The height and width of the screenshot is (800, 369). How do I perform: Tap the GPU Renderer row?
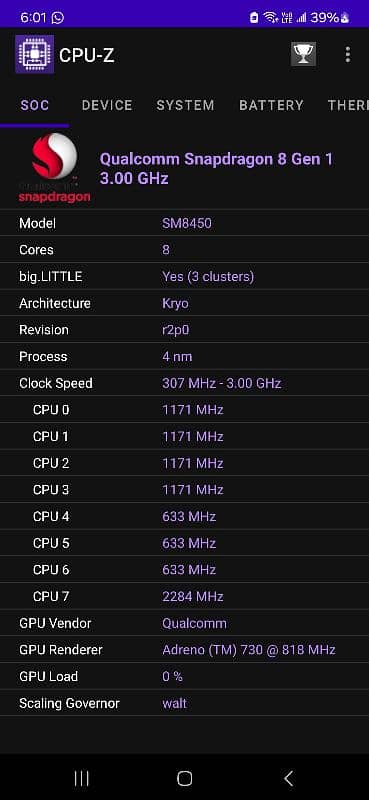click(x=184, y=649)
